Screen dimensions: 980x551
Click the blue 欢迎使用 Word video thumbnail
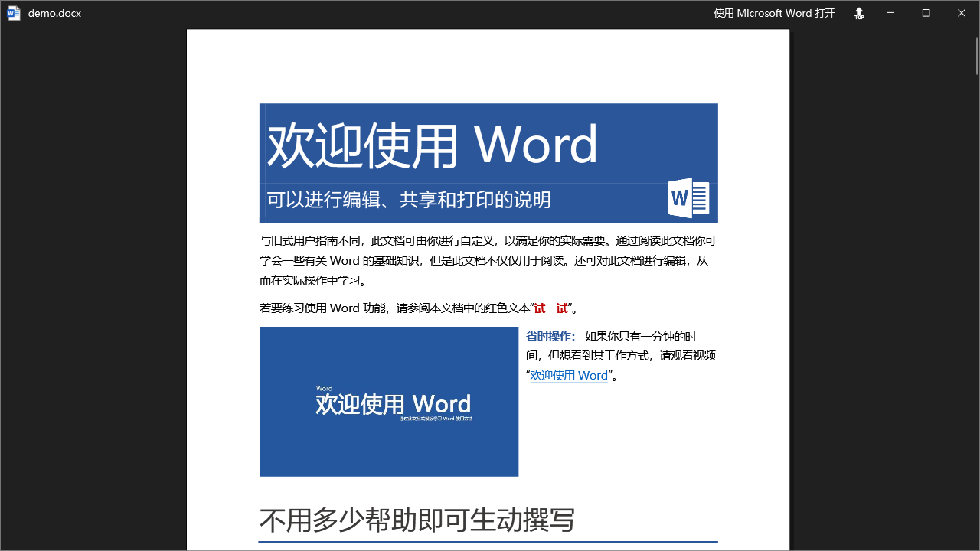[389, 402]
